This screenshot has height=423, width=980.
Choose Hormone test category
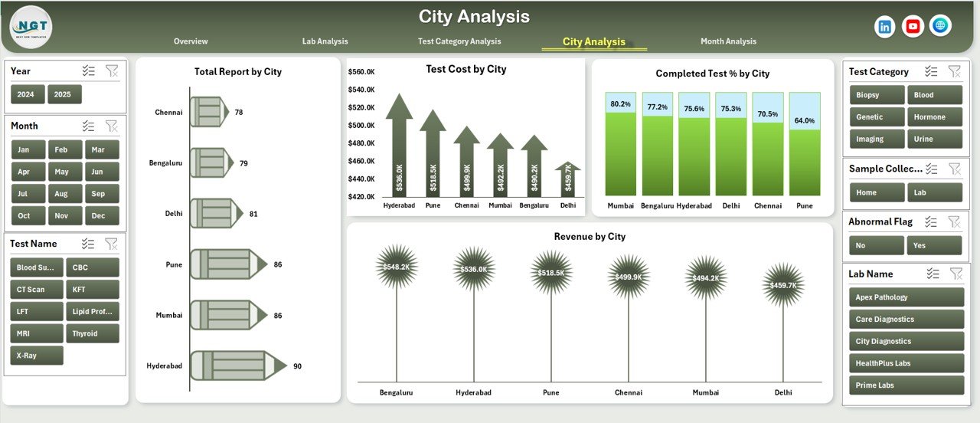935,117
